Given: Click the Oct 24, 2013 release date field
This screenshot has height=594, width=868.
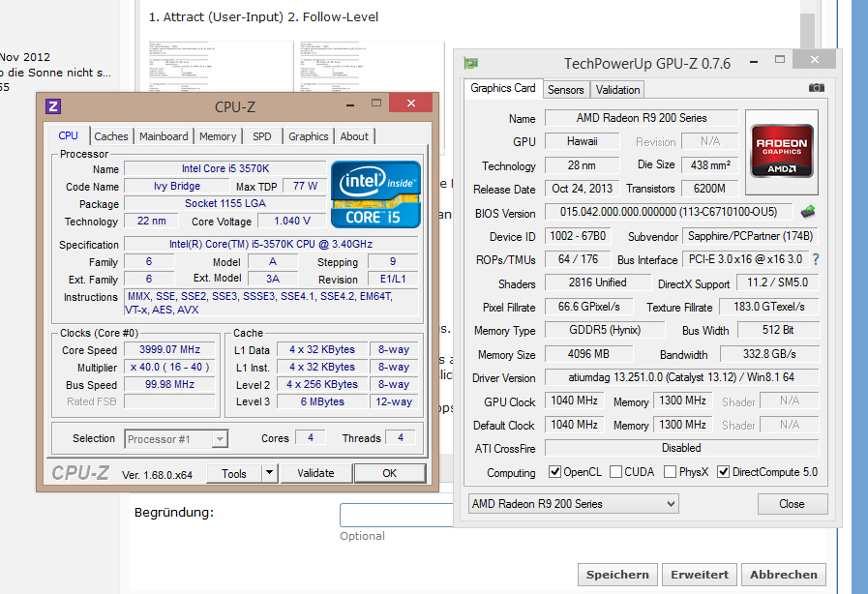Looking at the screenshot, I should (582, 189).
